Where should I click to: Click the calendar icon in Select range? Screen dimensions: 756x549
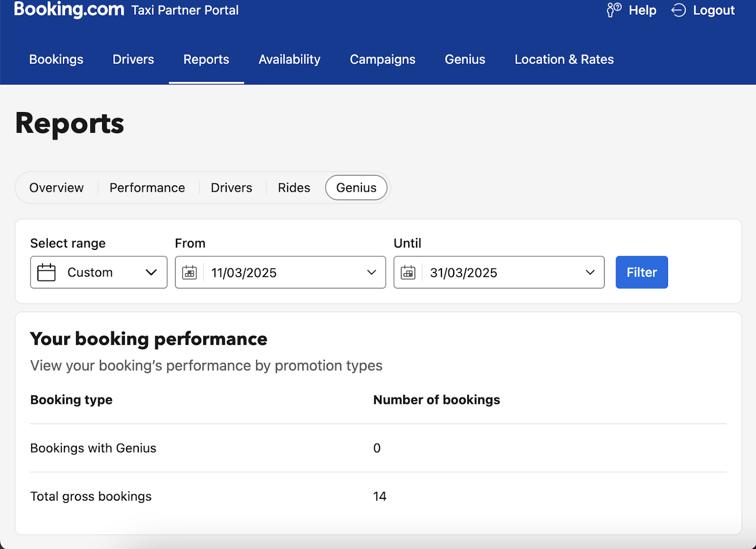[x=46, y=272]
